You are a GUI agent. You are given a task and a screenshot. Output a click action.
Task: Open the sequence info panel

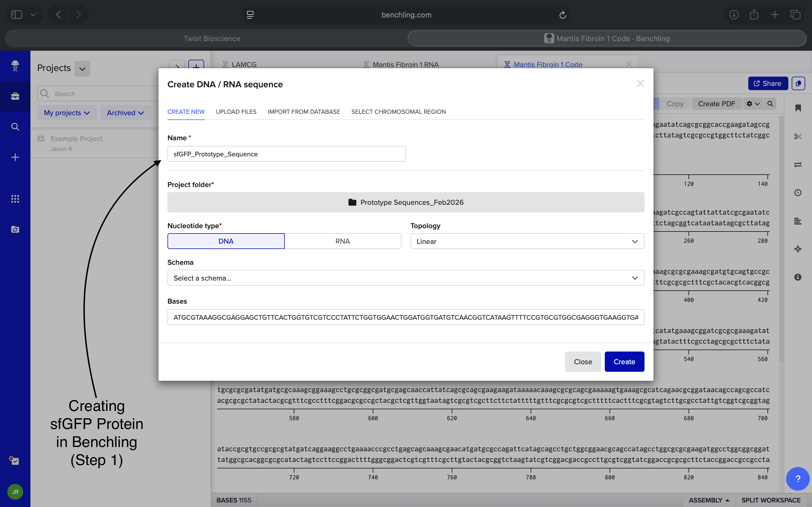coord(798,277)
